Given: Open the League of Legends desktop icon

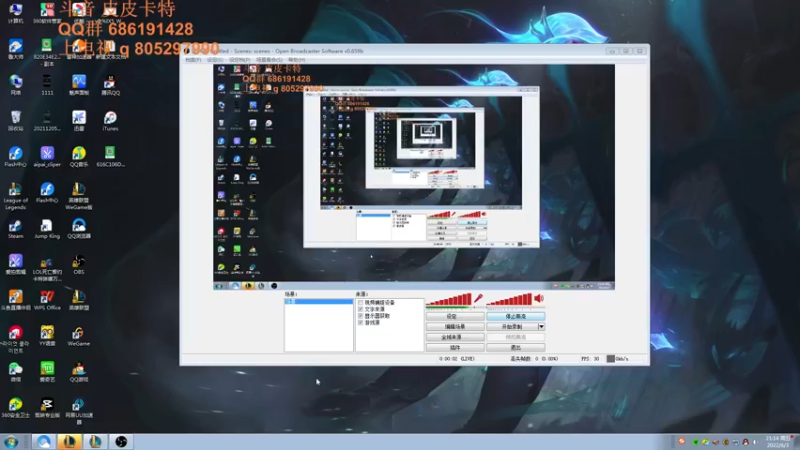Looking at the screenshot, I should tap(15, 196).
